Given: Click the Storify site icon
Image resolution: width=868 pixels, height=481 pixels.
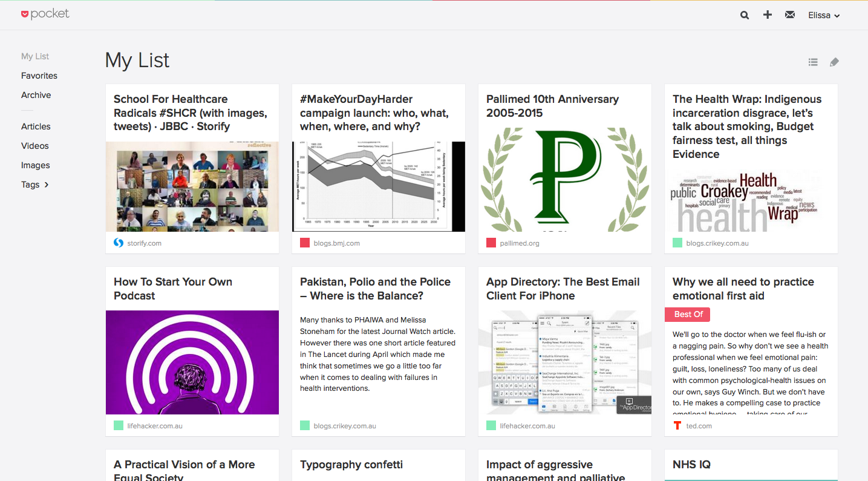Looking at the screenshot, I should tap(119, 243).
